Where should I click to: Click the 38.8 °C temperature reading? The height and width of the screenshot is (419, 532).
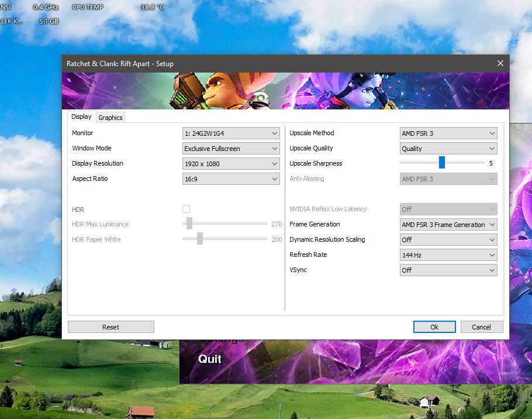153,7
